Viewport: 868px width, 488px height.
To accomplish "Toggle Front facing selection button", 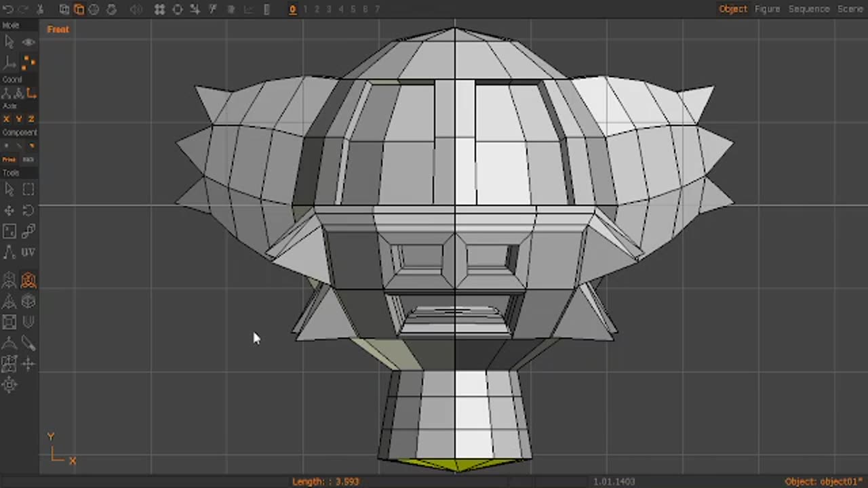I will [9, 159].
